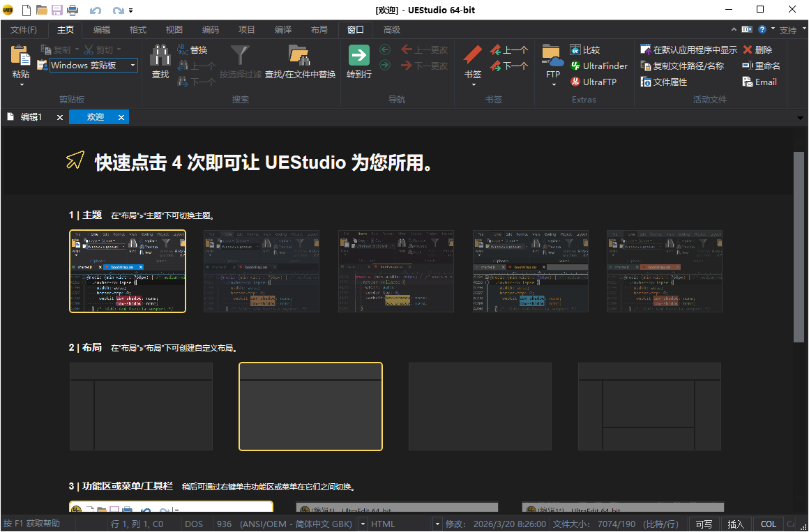Click the Email active file icon
Screen dimensions: 809x532
click(759, 82)
